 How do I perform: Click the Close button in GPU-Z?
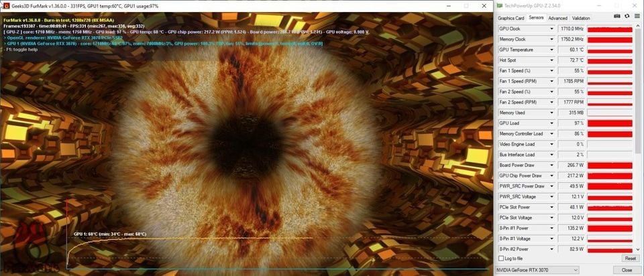pos(627,270)
